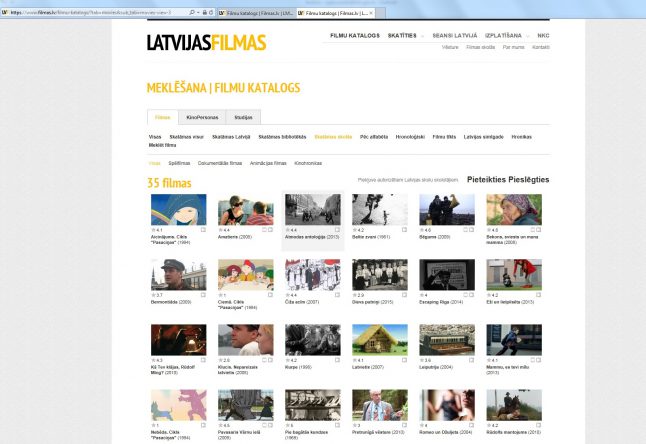Switch to the KinoPersonas tab
Image resolution: width=646 pixels, height=444 pixels.
(200, 117)
